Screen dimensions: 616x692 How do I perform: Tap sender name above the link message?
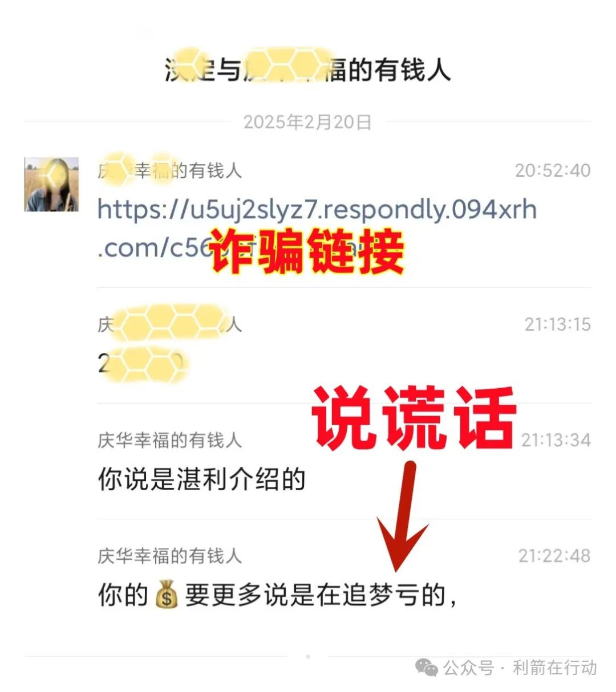pos(169,170)
